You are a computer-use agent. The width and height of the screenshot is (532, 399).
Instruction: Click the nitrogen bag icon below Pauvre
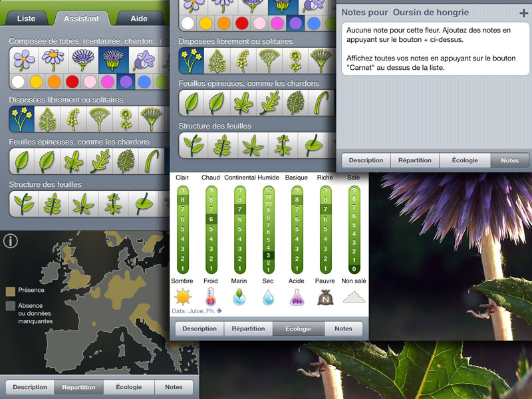[x=325, y=297]
